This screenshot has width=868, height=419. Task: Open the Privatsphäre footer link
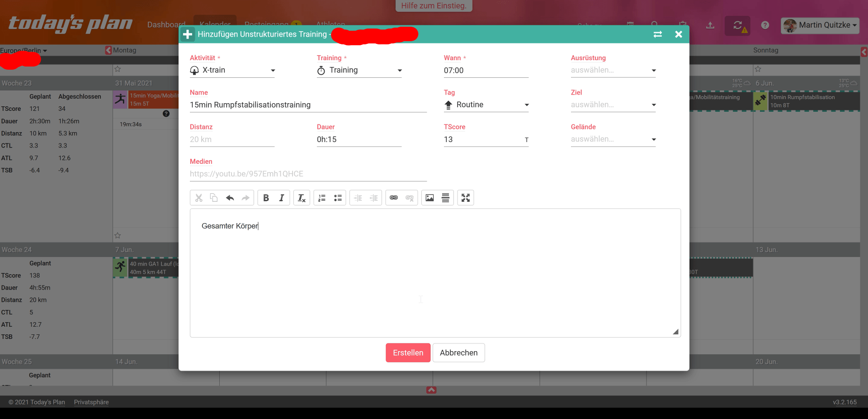pyautogui.click(x=91, y=402)
